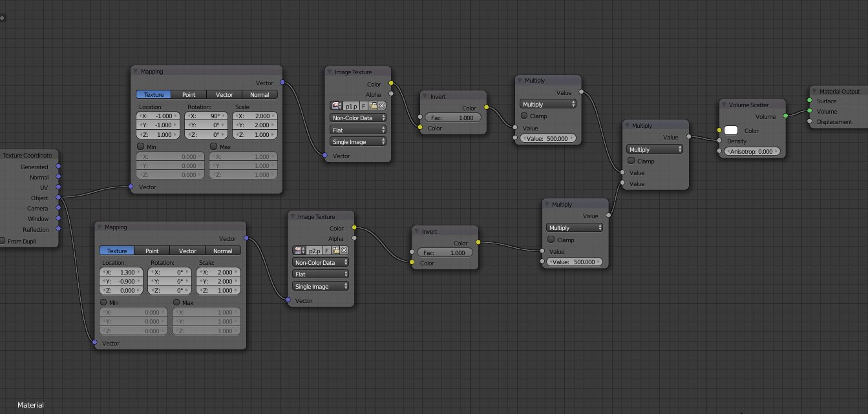Open the white Color swatch on Volume Scatter
The image size is (868, 414).
731,130
